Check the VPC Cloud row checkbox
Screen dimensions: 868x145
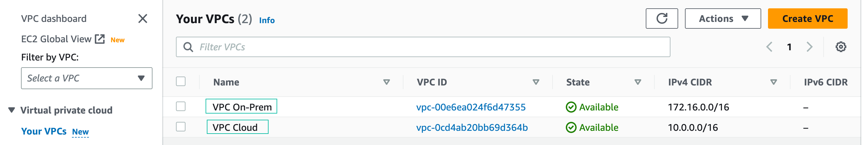tap(181, 127)
